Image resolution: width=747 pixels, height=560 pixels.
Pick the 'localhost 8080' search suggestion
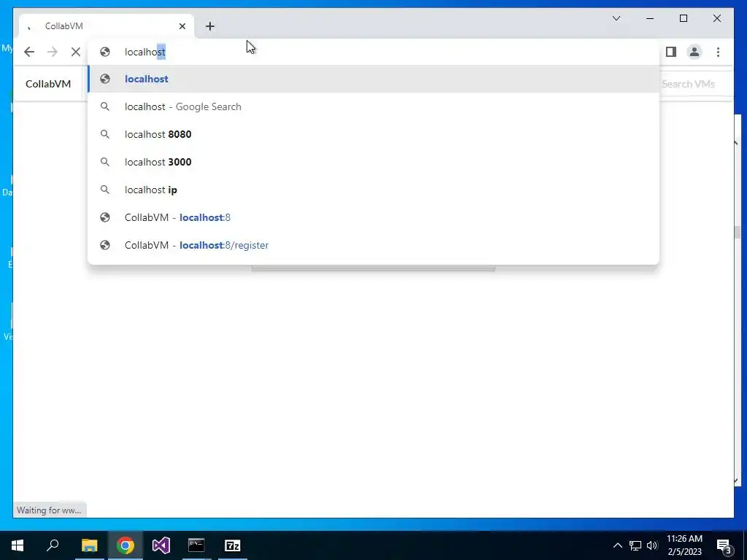click(373, 134)
